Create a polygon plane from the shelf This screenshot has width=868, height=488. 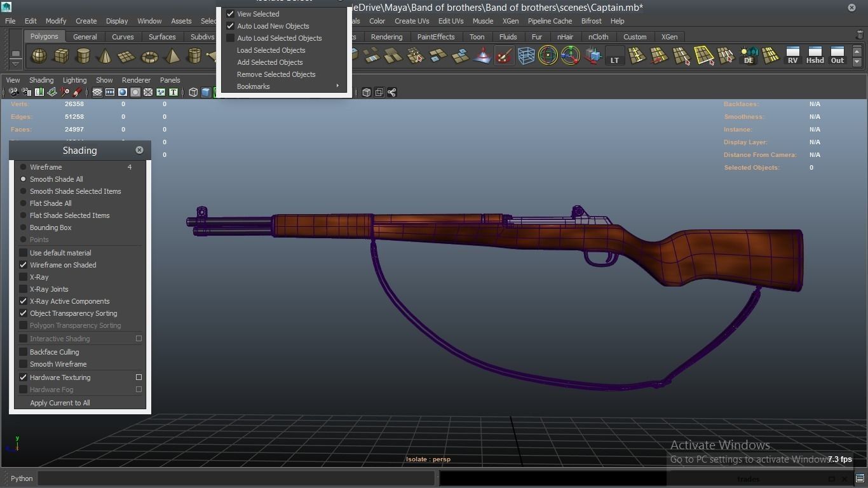click(127, 57)
